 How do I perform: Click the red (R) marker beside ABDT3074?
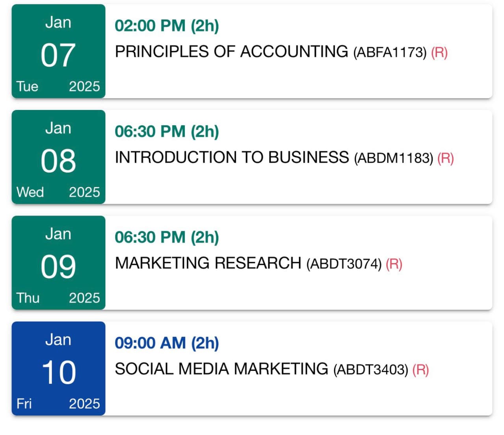[x=394, y=264]
